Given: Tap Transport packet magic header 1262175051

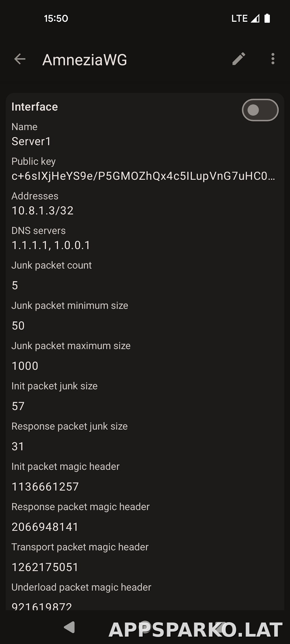Looking at the screenshot, I should click(45, 567).
